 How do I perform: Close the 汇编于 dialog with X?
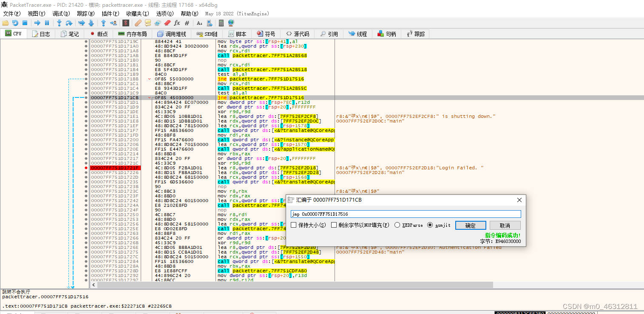[x=519, y=200]
